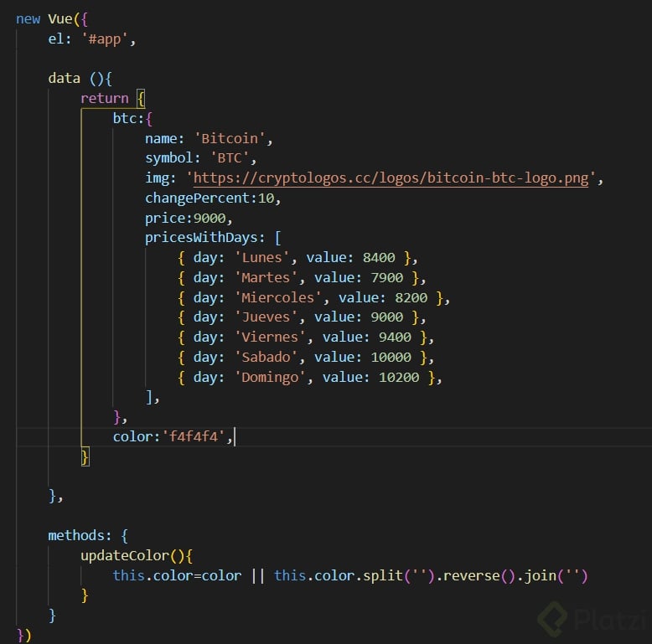Click the 'Lunes' day string
Screen dimensions: 652x644
click(x=262, y=258)
